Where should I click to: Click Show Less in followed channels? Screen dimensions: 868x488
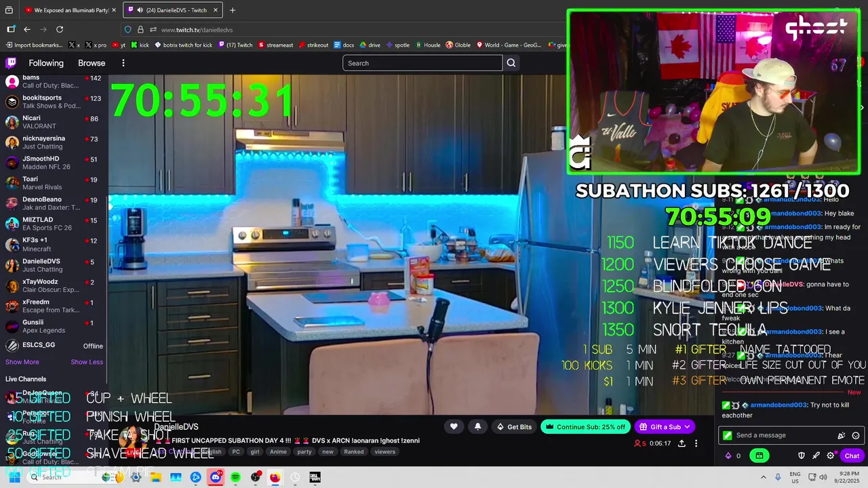click(87, 362)
